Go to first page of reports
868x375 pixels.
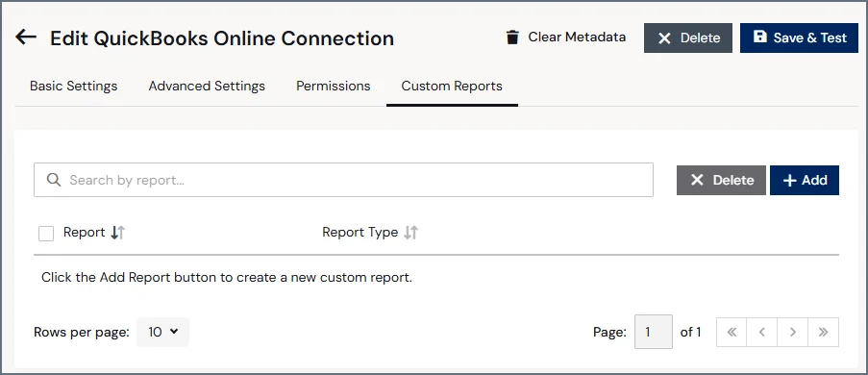click(x=732, y=333)
